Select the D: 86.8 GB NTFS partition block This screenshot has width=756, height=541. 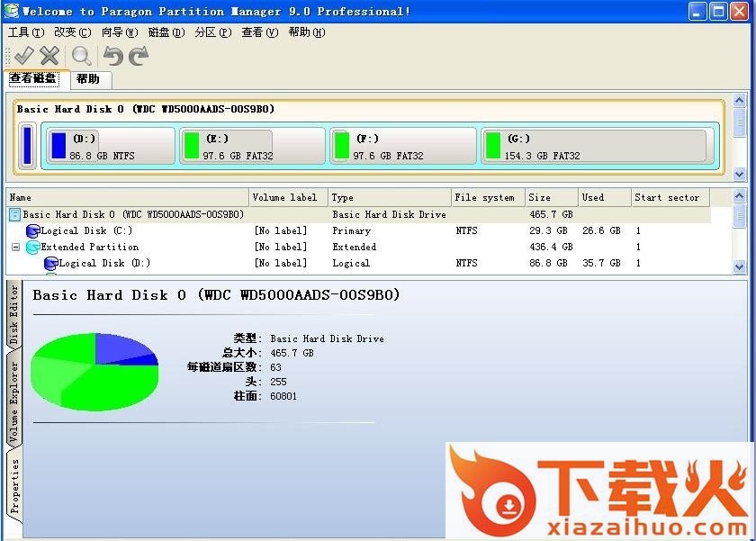click(x=111, y=146)
